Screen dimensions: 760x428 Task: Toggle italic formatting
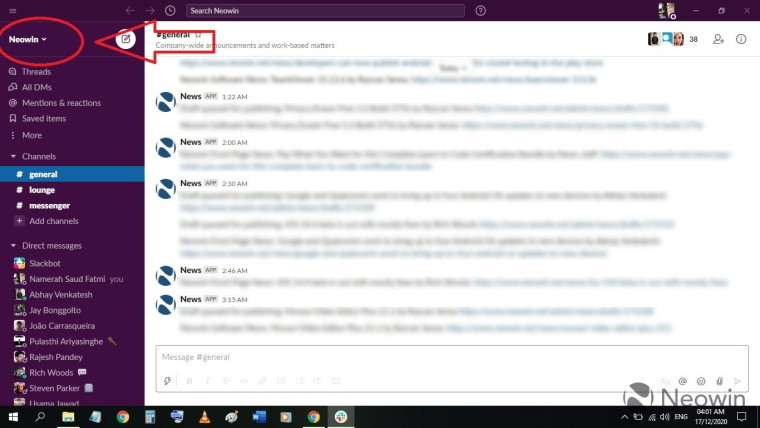[207, 381]
